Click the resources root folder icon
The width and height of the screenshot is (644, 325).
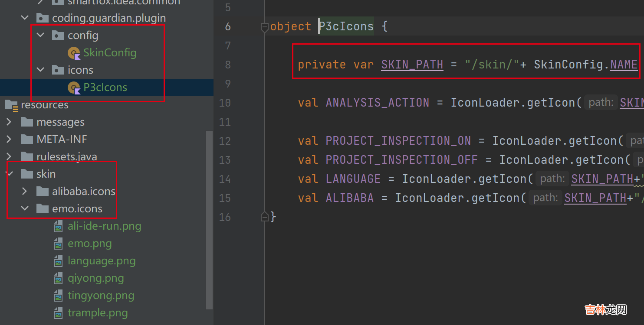coord(11,105)
